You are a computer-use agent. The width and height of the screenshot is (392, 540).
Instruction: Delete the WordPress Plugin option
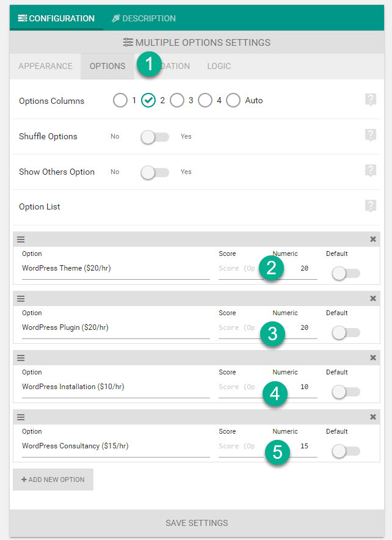coord(372,299)
